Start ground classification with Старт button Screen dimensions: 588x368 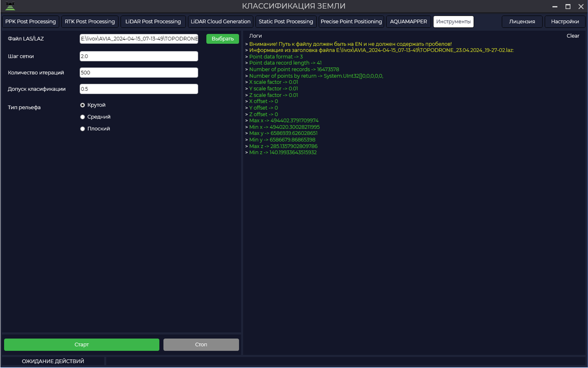pos(82,344)
